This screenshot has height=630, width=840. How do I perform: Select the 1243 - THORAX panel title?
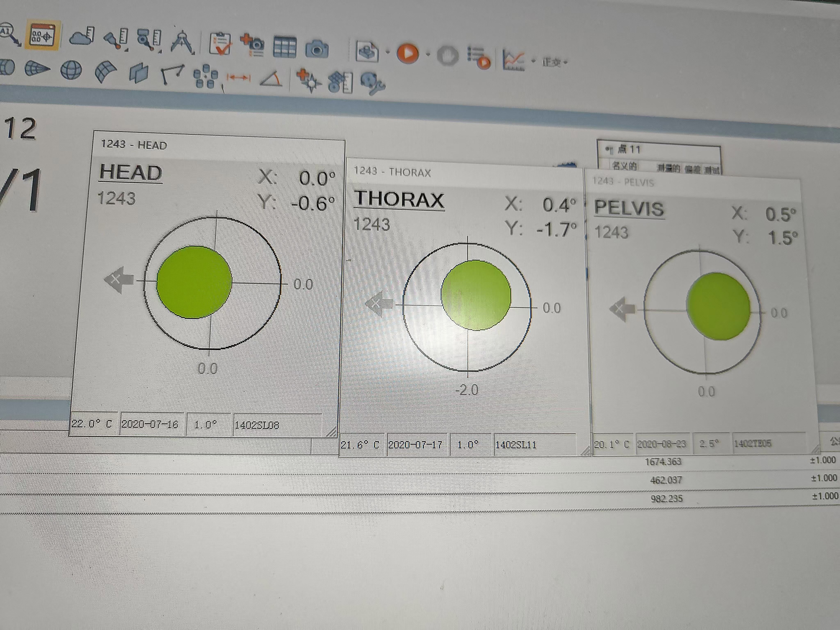(x=392, y=172)
